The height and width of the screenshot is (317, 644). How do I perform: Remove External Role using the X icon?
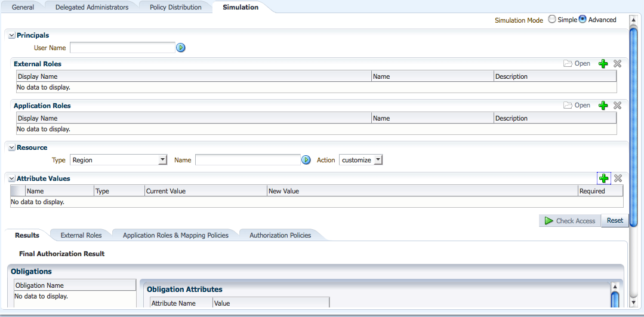617,64
